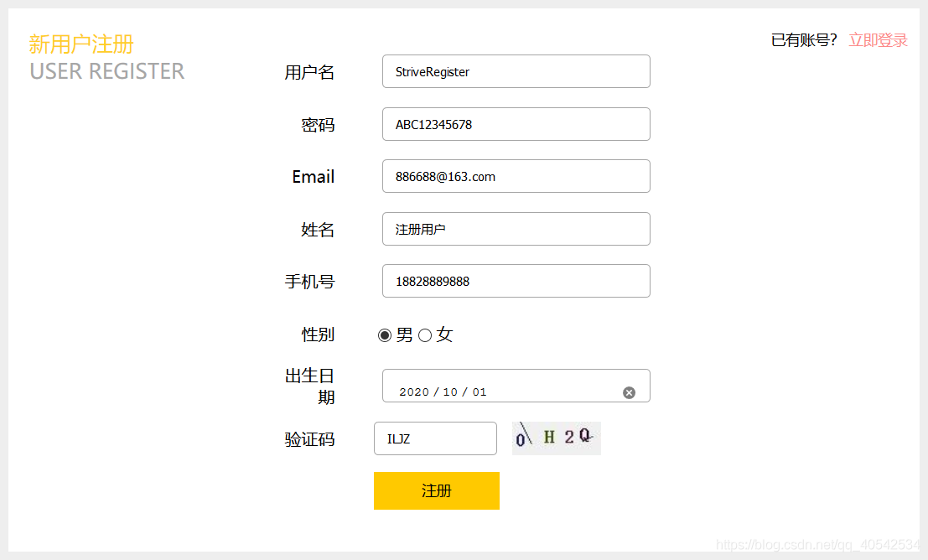Click the 用户名 label text
This screenshot has width=928, height=560.
pos(309,72)
